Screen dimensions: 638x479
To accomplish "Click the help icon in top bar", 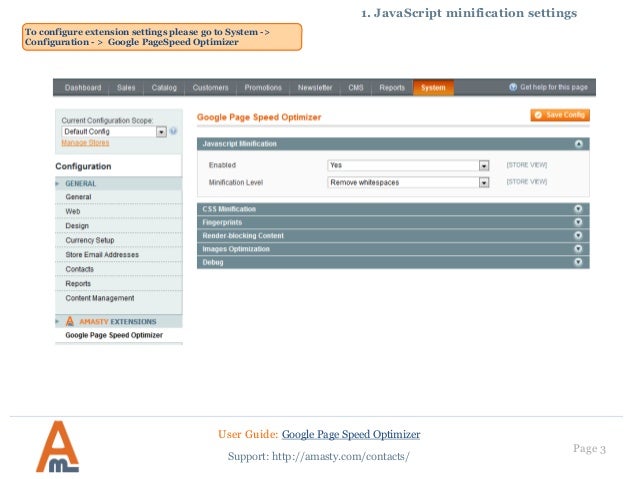I will 513,87.
